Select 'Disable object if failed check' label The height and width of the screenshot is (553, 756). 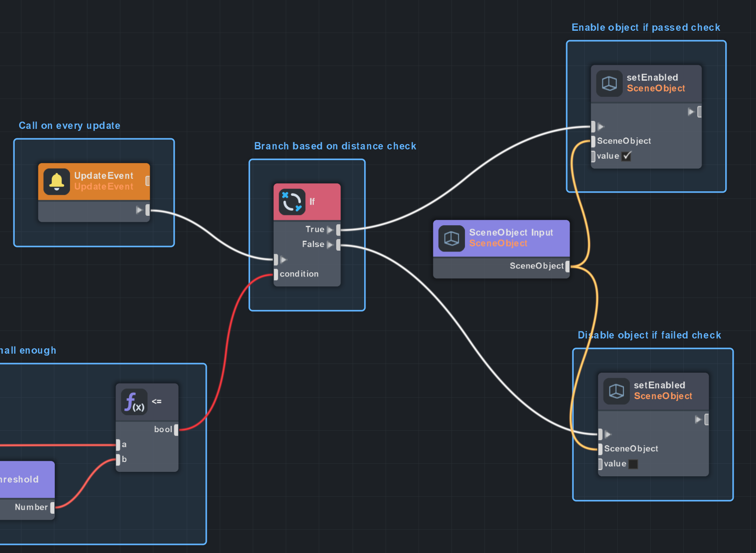pos(649,335)
